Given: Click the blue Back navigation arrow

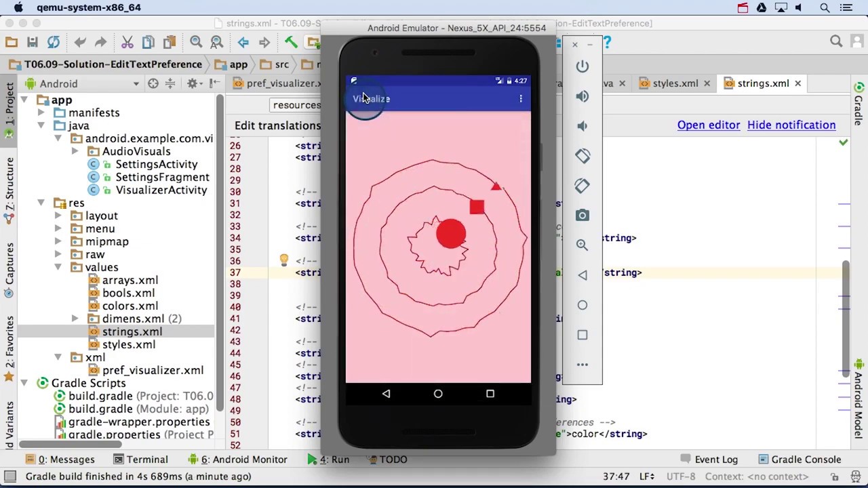Looking at the screenshot, I should point(243,42).
